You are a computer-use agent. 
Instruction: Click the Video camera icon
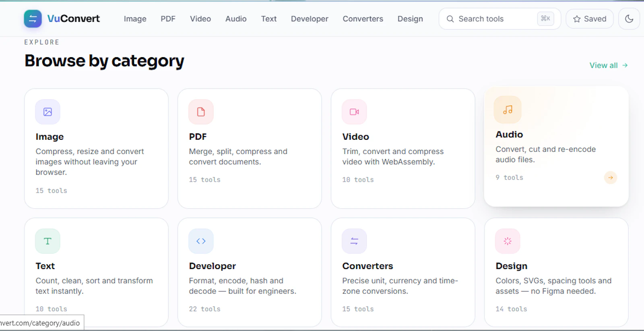click(x=354, y=112)
